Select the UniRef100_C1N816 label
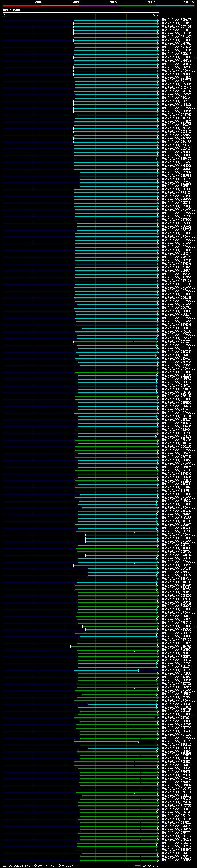The image size is (197, 868). (x=177, y=355)
